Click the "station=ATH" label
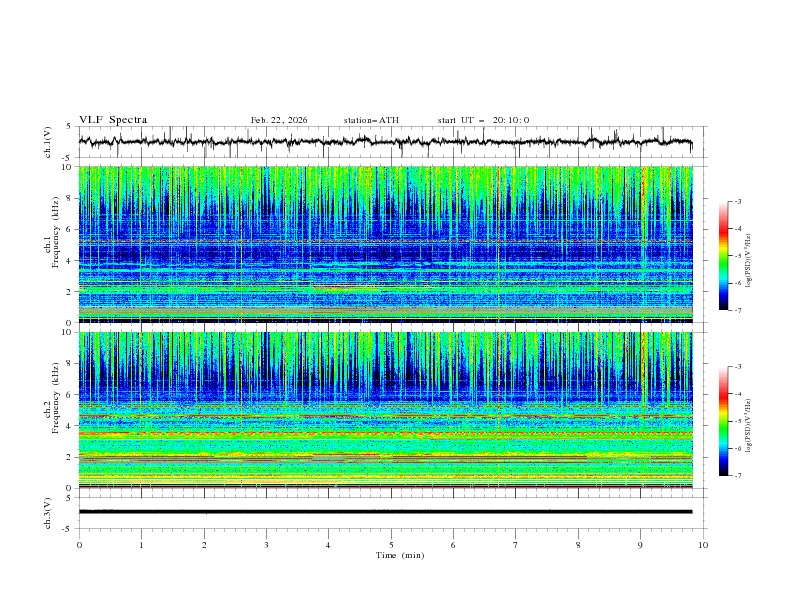The image size is (792, 612). (371, 120)
